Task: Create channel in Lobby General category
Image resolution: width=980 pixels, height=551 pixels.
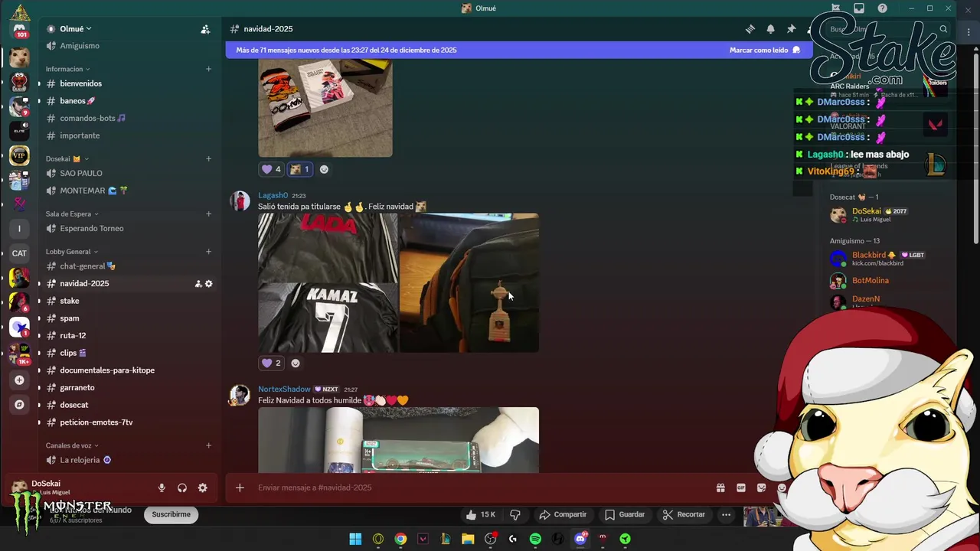Action: coord(208,252)
